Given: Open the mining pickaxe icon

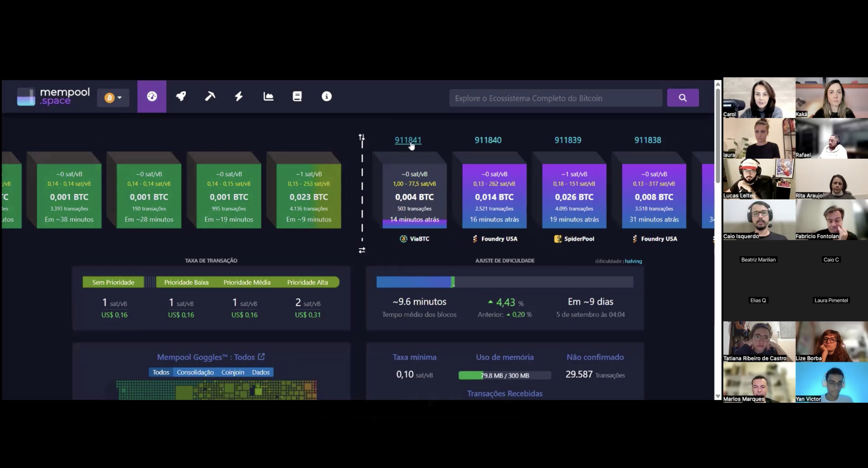Looking at the screenshot, I should pyautogui.click(x=210, y=97).
